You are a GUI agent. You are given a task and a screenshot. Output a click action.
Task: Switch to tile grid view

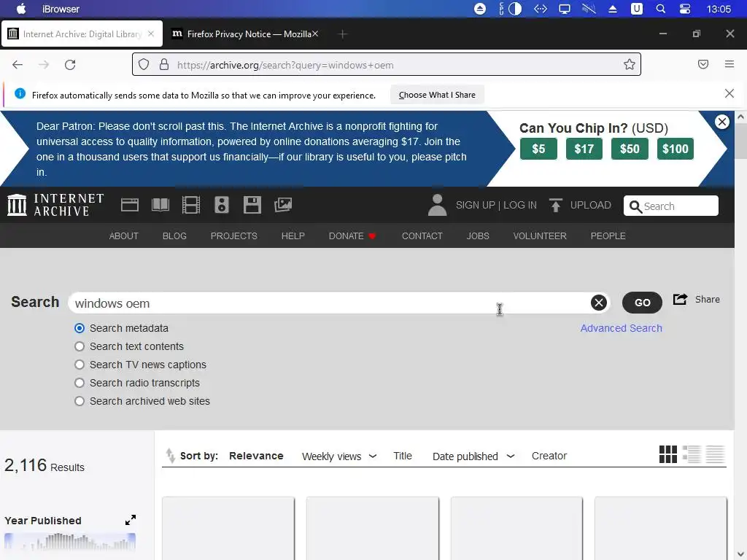[668, 454]
